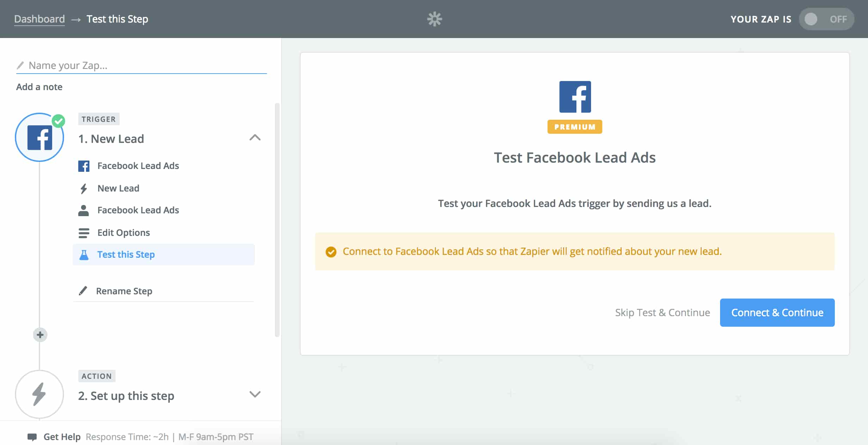Click the 'Test Facebook Lead Ads' heading

pyautogui.click(x=575, y=157)
